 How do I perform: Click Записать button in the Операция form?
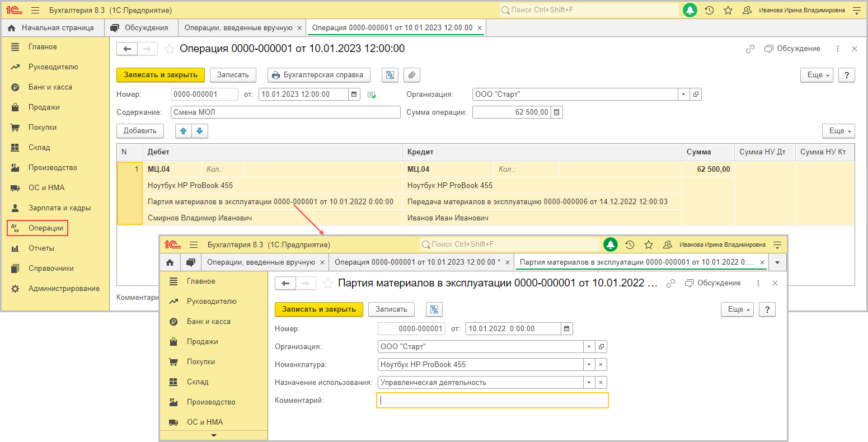point(233,75)
